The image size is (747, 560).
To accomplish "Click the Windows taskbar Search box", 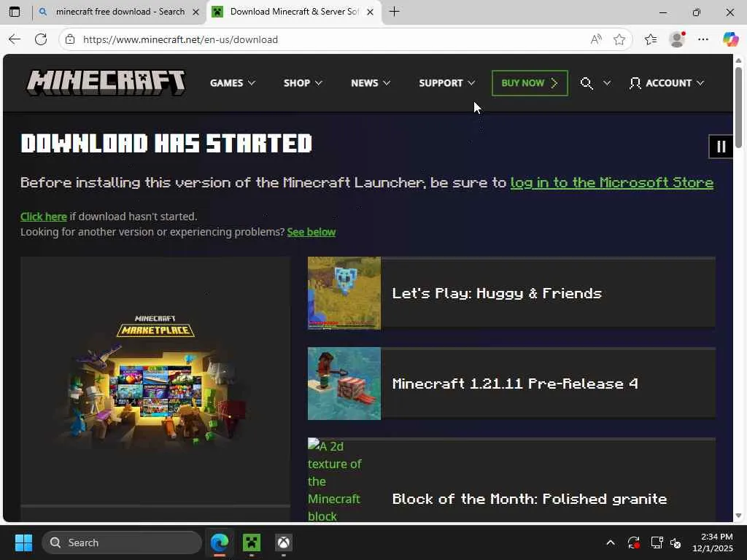I will 122,542.
